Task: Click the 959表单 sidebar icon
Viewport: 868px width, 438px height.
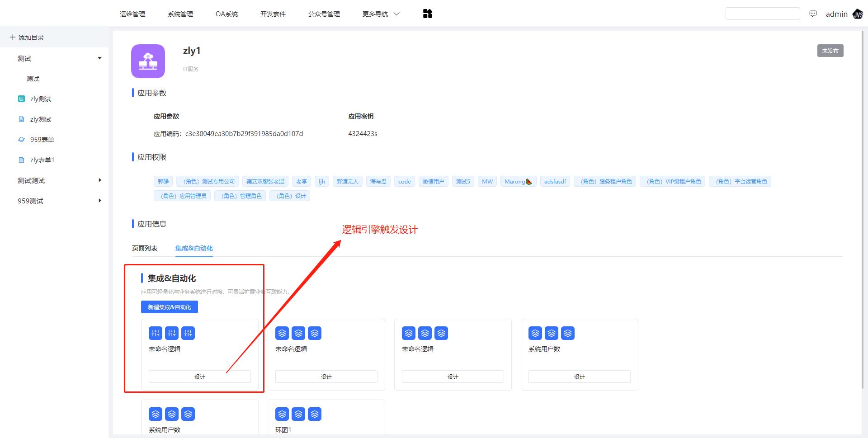Action: tap(21, 139)
